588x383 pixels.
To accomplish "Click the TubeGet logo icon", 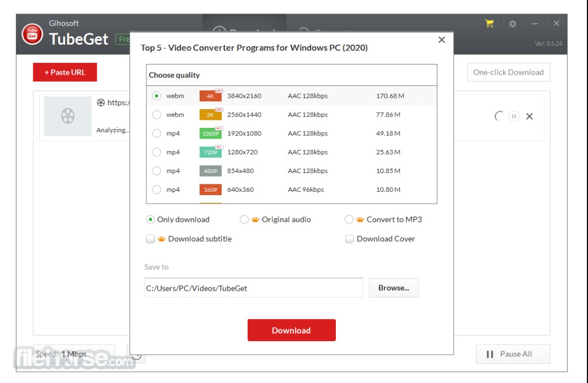I will point(32,34).
